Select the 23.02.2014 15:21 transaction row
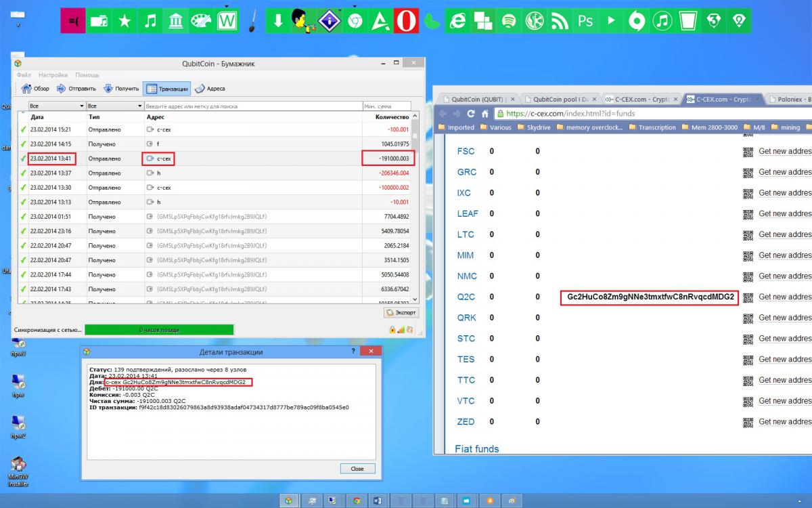Viewport: 812px width, 508px height. click(x=215, y=129)
